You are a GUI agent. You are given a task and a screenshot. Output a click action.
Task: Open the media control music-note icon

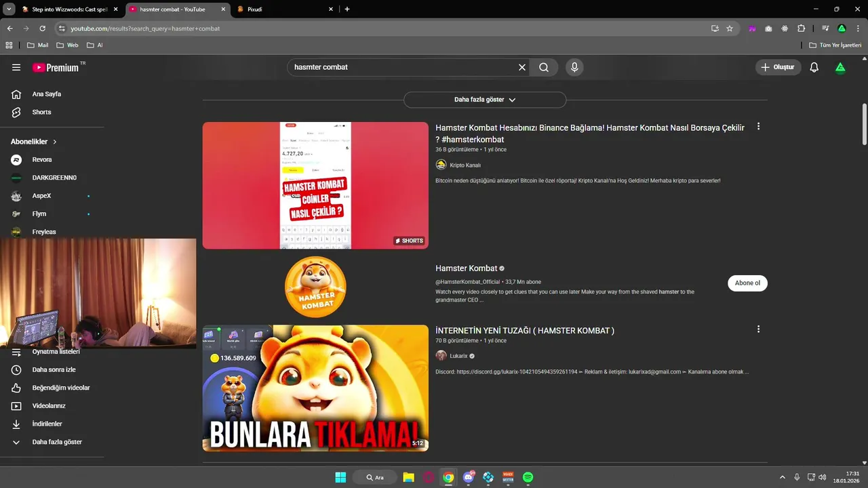[x=825, y=28]
